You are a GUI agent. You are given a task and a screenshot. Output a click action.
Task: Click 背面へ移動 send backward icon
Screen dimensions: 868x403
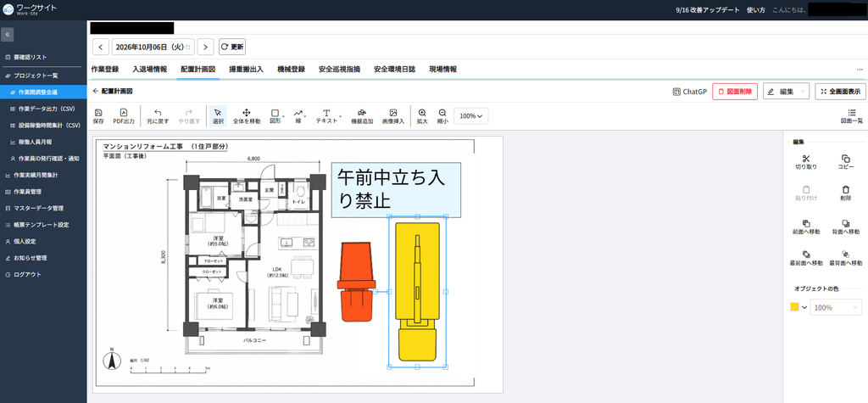coord(845,227)
